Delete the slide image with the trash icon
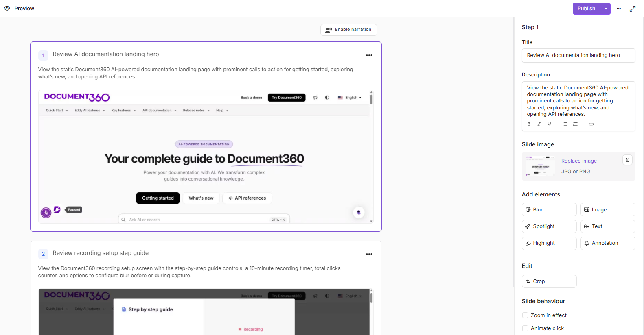Screen dimensions: 644x335 click(x=627, y=160)
